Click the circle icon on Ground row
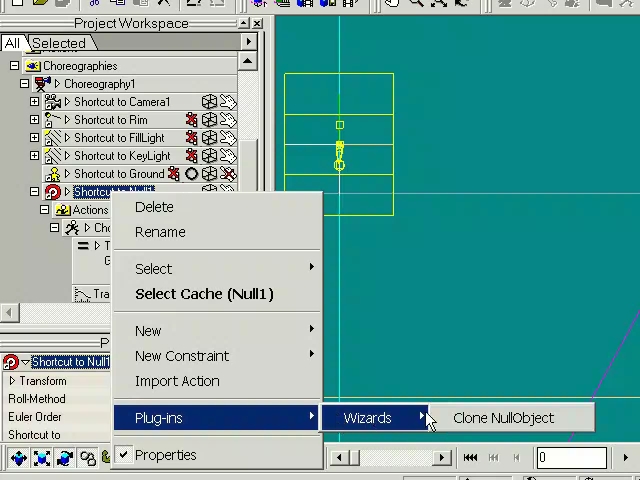 191,174
